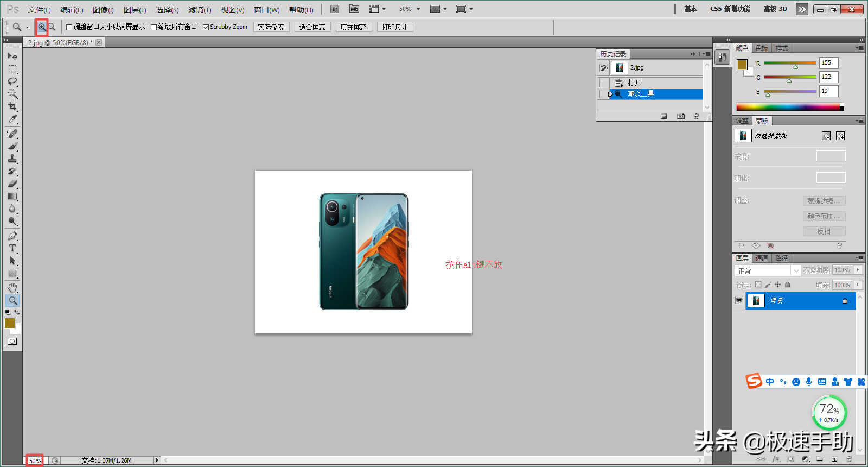Viewport: 868px width, 467px height.
Task: Click the 实际像素 button
Action: pyautogui.click(x=271, y=27)
